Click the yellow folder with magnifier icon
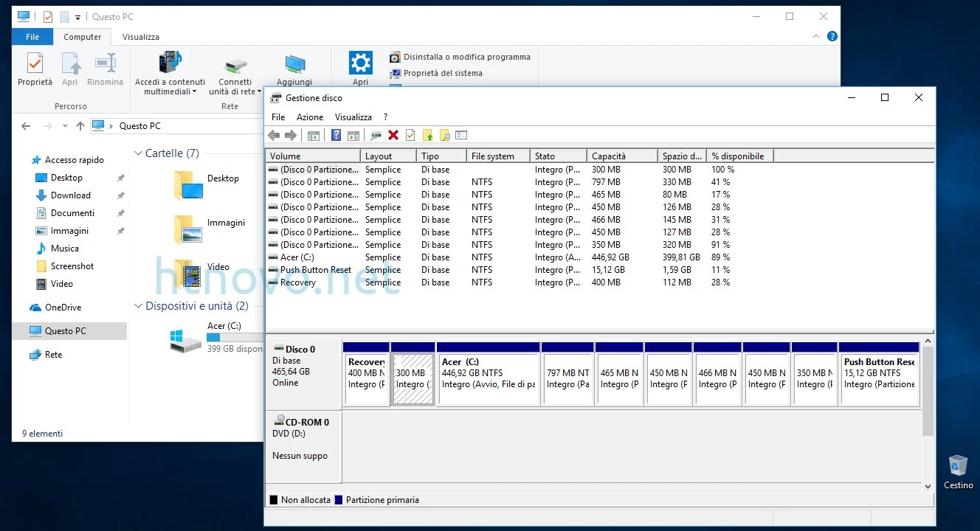This screenshot has height=531, width=980. coord(444,135)
